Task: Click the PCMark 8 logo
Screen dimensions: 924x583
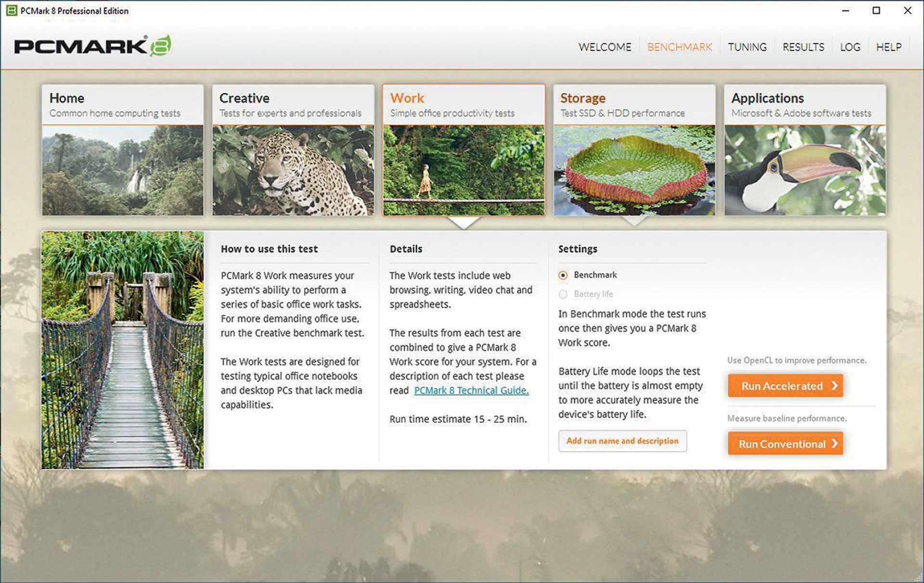Action: 92,46
